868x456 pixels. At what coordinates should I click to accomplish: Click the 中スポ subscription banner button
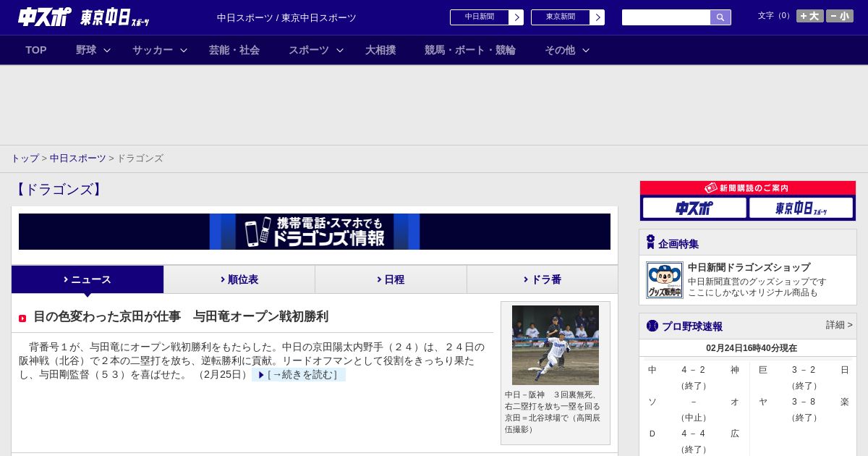click(694, 208)
